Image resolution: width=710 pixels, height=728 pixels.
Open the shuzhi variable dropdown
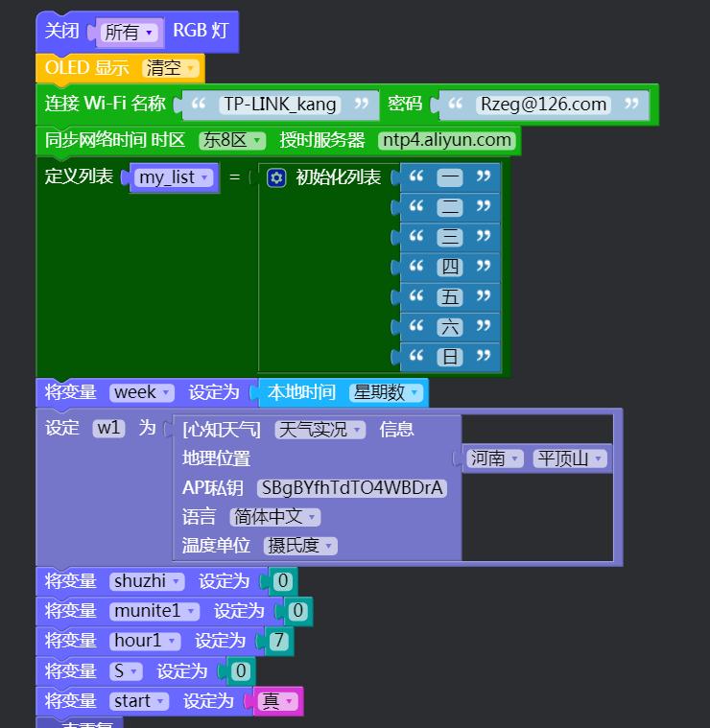point(147,581)
